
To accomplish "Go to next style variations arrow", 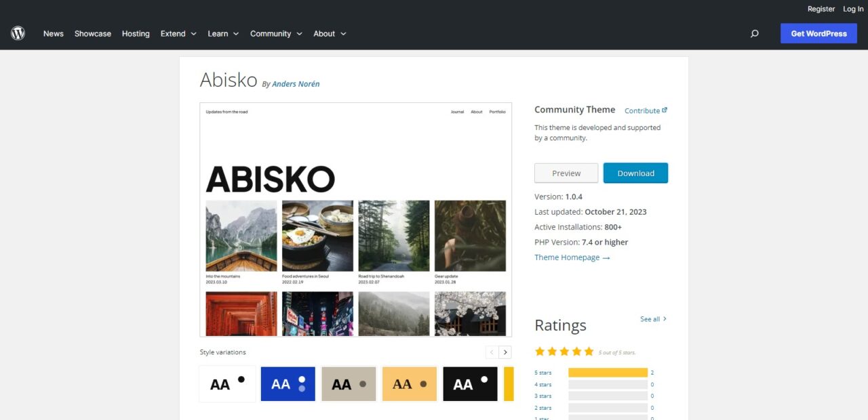I will click(x=505, y=352).
